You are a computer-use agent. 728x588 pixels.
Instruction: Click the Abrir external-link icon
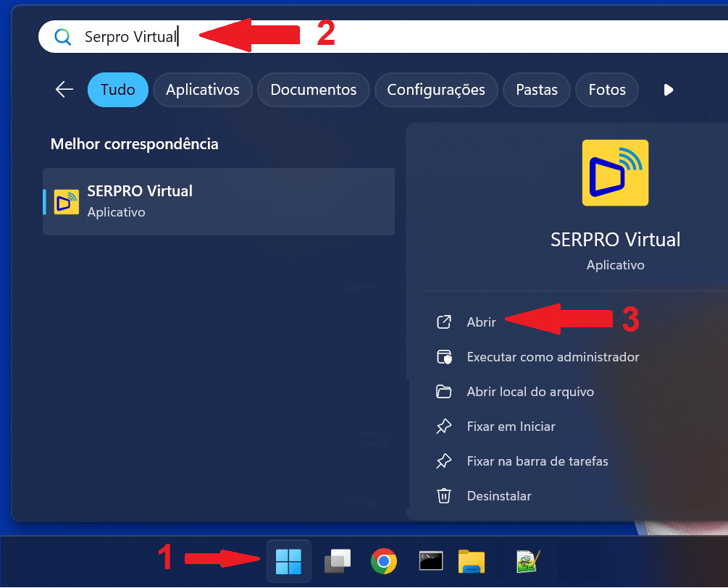point(444,322)
